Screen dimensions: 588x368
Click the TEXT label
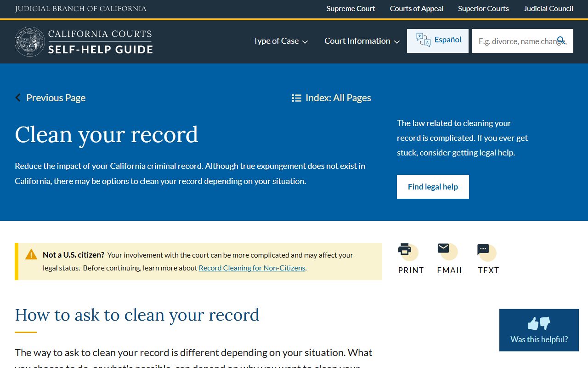point(488,270)
